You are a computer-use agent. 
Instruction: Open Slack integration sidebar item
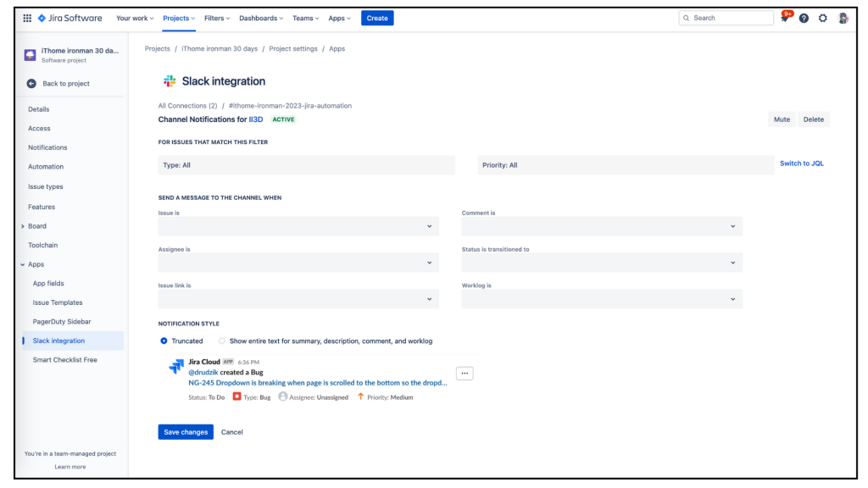(x=73, y=341)
